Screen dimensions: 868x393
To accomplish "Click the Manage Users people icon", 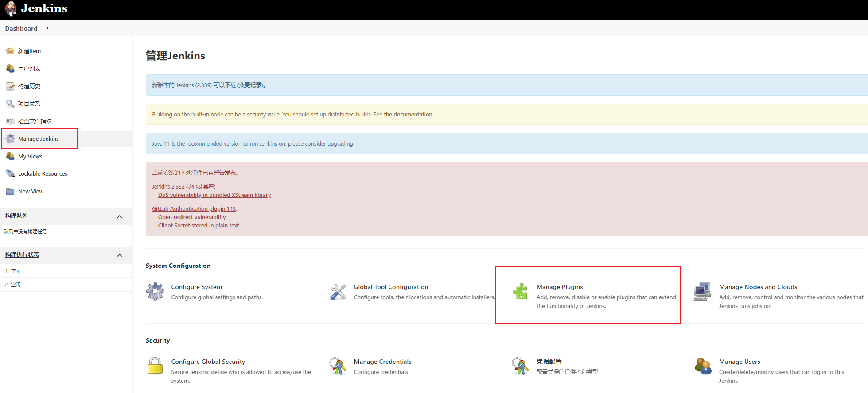I will [703, 366].
